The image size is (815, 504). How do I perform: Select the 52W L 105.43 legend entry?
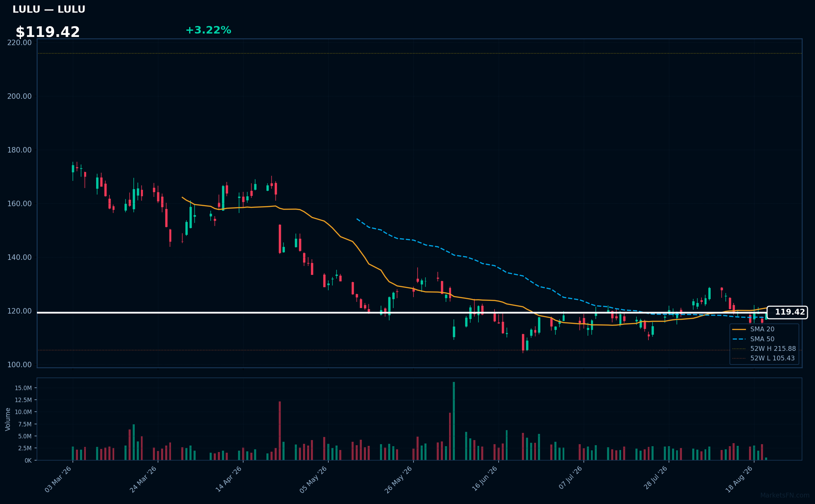(763, 358)
